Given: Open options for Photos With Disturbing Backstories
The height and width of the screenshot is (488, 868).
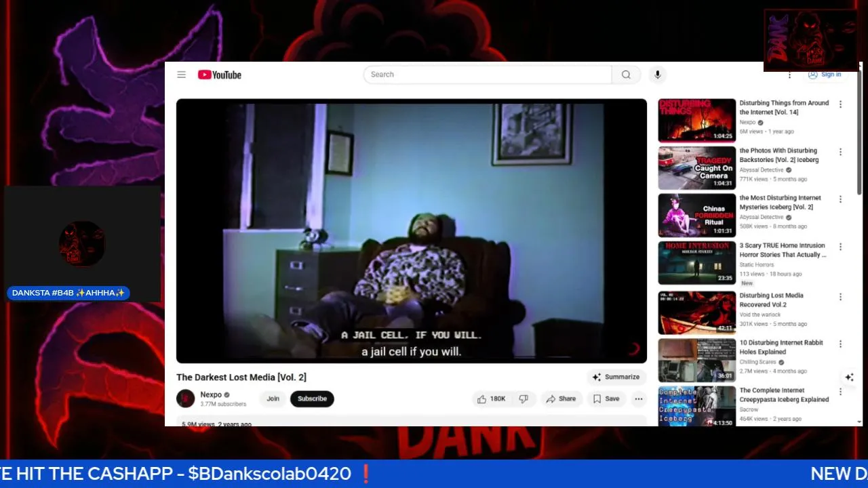Looking at the screenshot, I should click(x=840, y=152).
